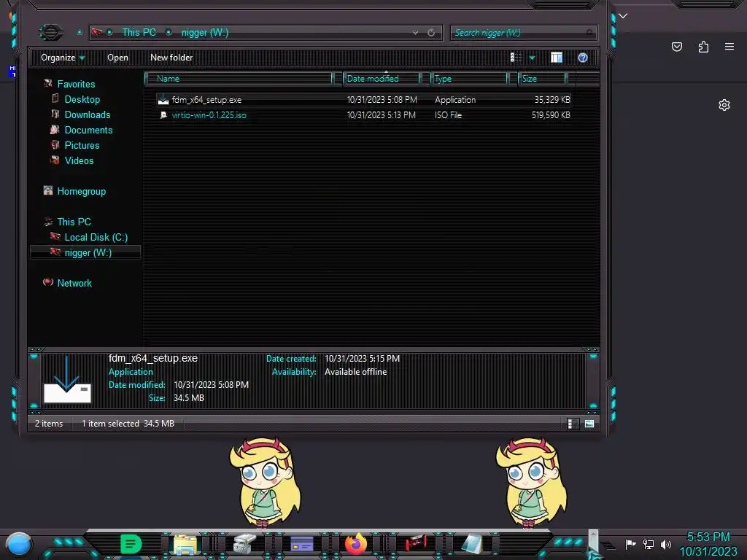Click the Local Disk (C:) drive icon
The width and height of the screenshot is (747, 560).
pyautogui.click(x=55, y=236)
